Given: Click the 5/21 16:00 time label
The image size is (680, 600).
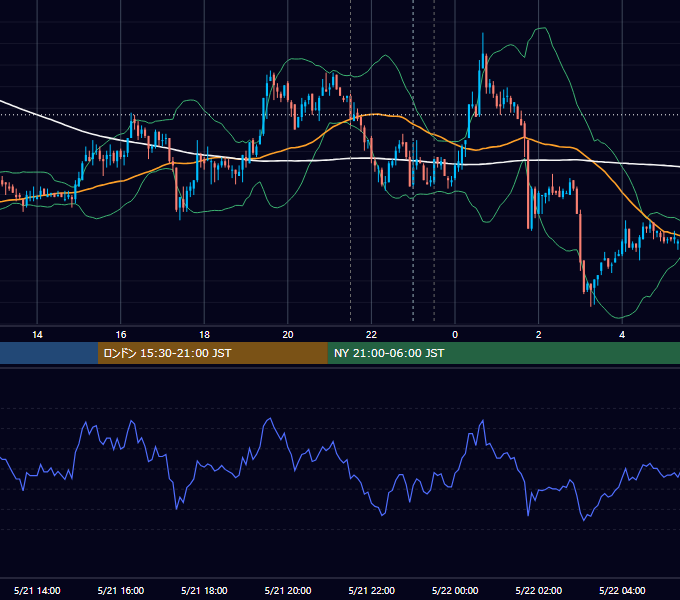Looking at the screenshot, I should click(121, 590).
